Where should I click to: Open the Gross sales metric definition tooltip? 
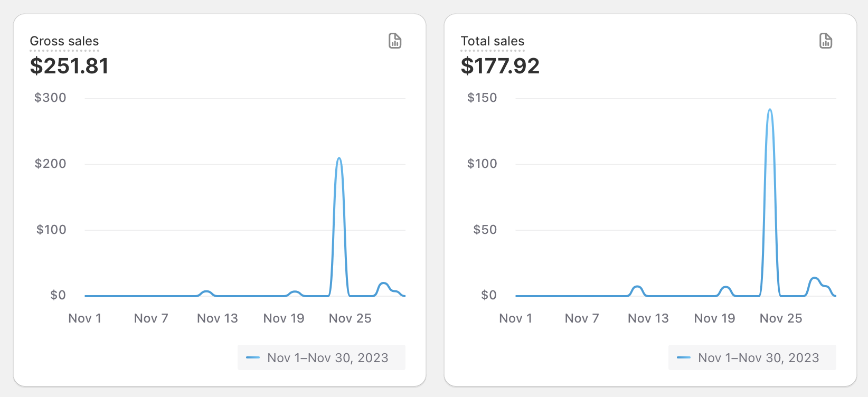(x=64, y=41)
